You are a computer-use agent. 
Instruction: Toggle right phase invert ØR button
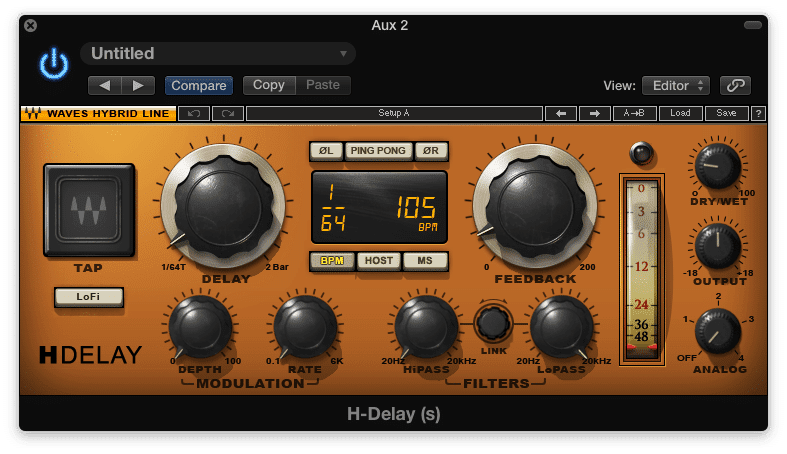coord(431,150)
